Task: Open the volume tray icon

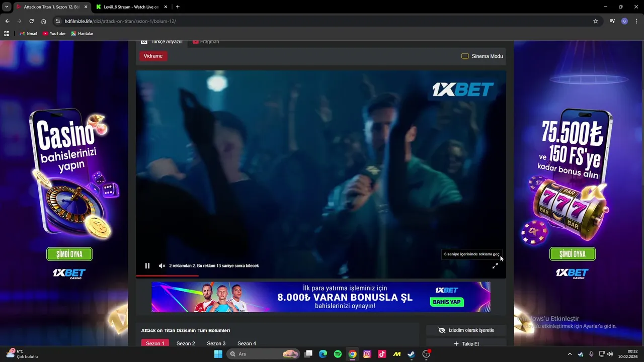Action: click(610, 354)
